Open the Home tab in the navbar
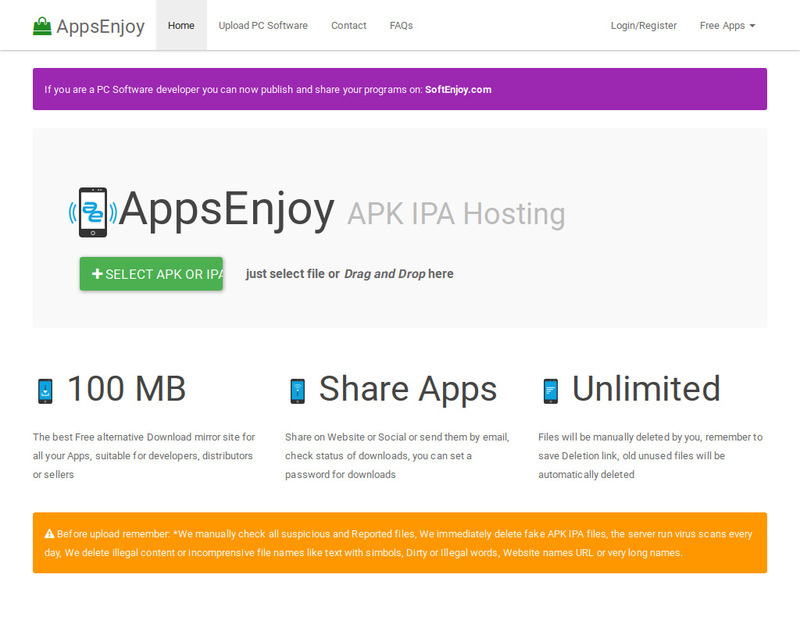 click(x=181, y=26)
